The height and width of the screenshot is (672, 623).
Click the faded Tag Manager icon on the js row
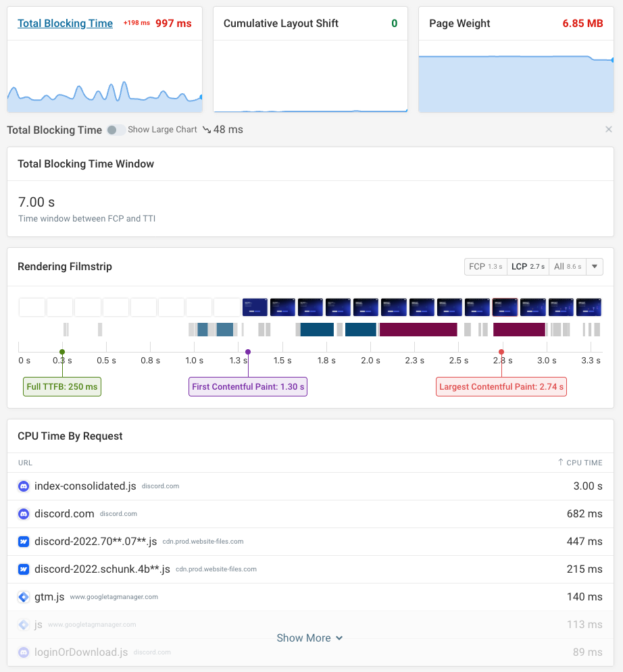pos(24,624)
